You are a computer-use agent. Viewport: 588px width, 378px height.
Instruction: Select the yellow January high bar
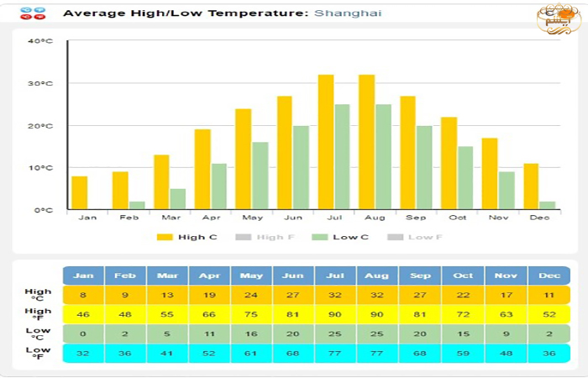pyautogui.click(x=80, y=193)
